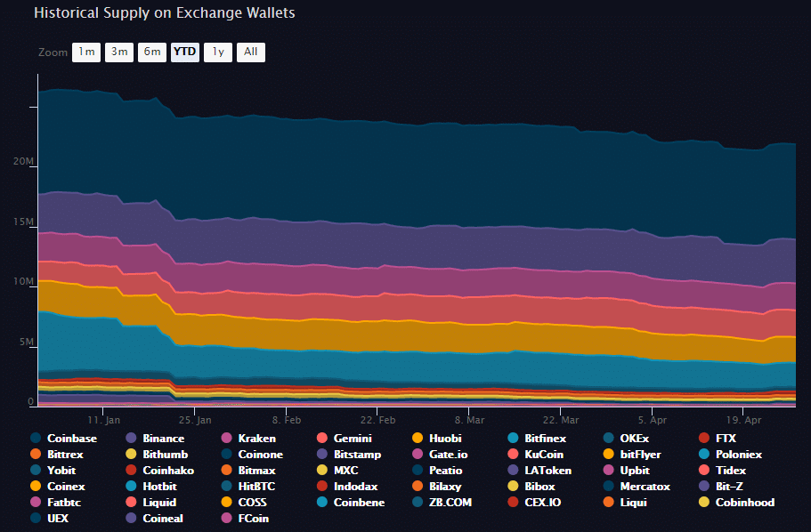Toggle the Cobinhood legend entry
Screen dimensions: 811x532
744,502
